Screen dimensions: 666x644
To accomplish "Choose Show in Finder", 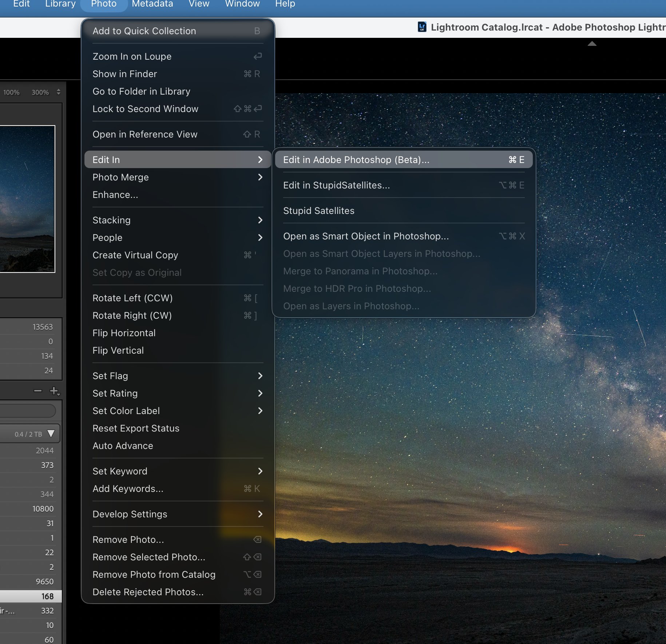I will click(178, 74).
